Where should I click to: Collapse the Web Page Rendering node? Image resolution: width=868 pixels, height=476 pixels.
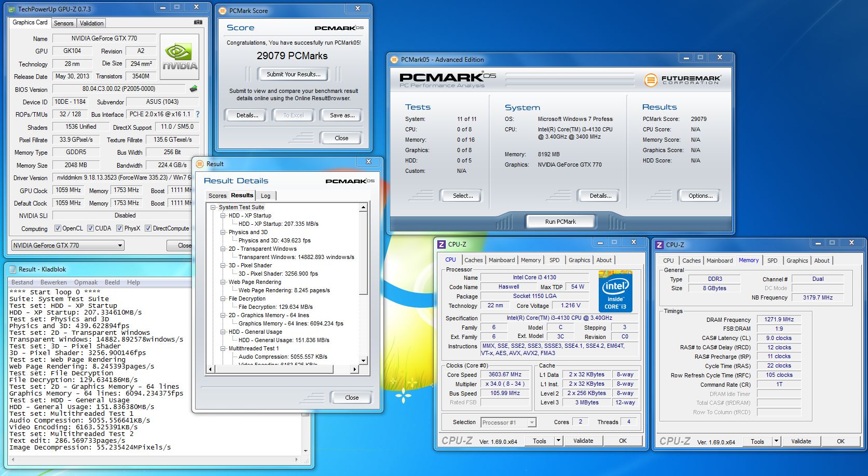223,282
